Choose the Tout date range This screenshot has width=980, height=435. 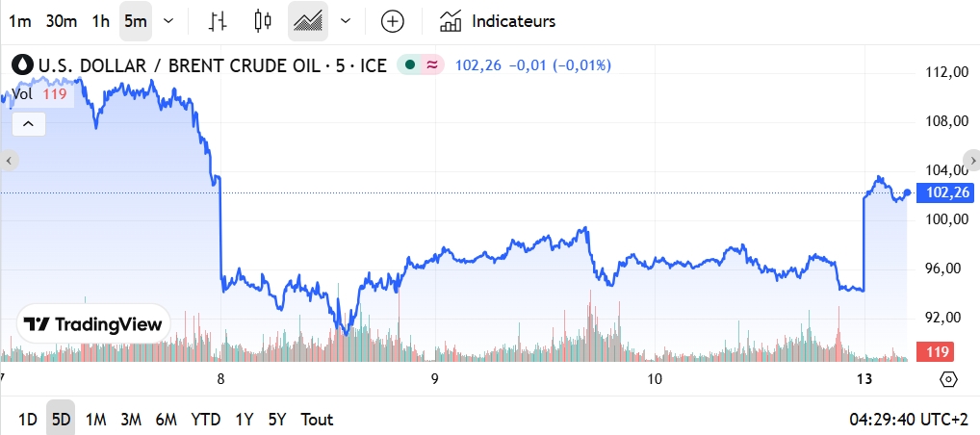(x=317, y=420)
